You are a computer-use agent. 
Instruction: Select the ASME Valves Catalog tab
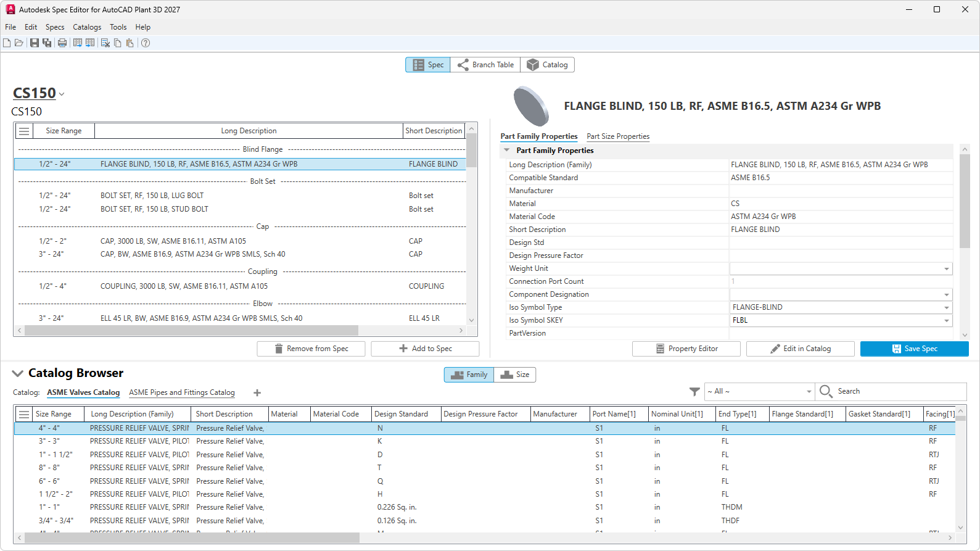tap(83, 392)
